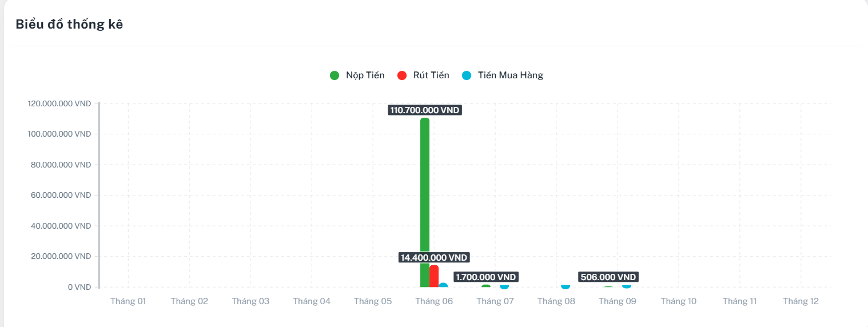Click the 14.400.000 VND data label
The height and width of the screenshot is (327, 868).
pos(434,258)
